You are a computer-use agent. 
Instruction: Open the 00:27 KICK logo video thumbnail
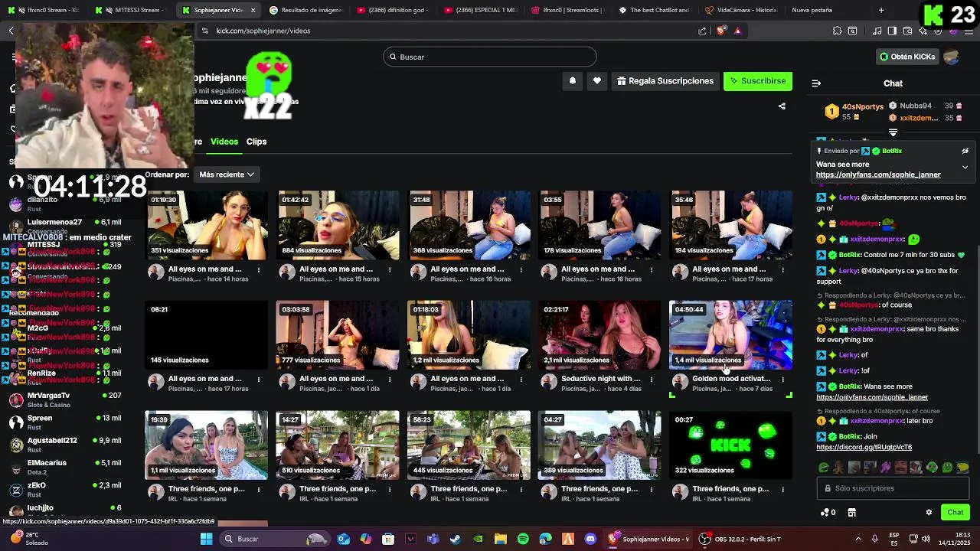[730, 445]
